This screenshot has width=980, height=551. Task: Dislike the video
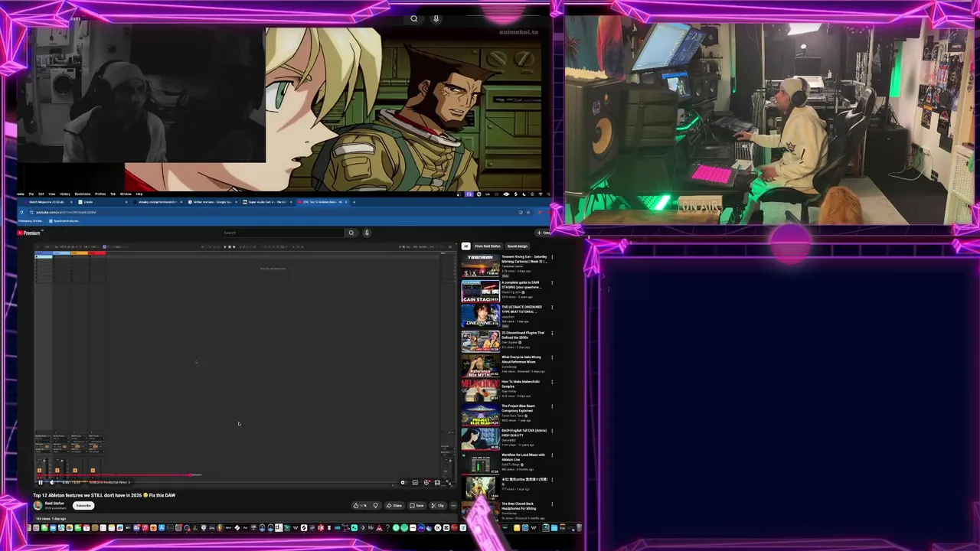click(376, 506)
